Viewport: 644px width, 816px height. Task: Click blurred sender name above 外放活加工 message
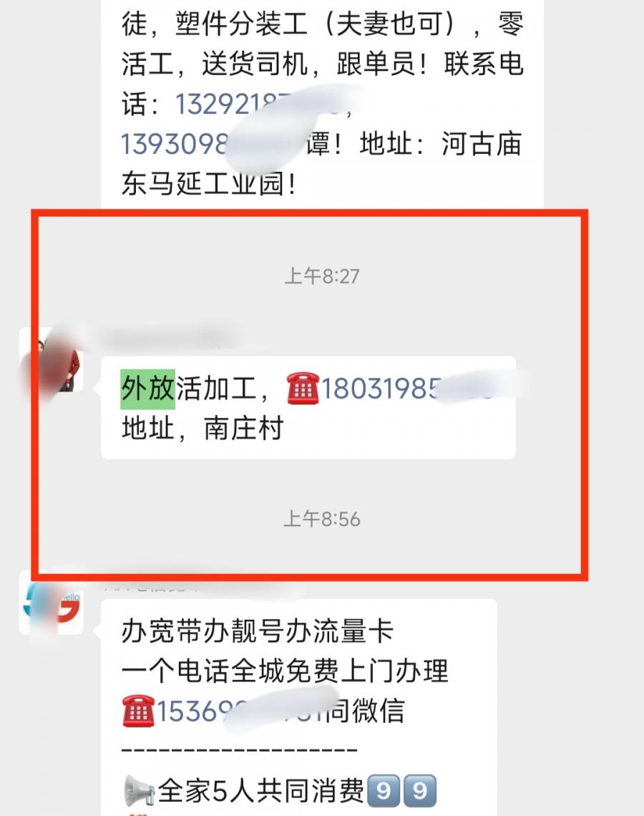click(167, 339)
